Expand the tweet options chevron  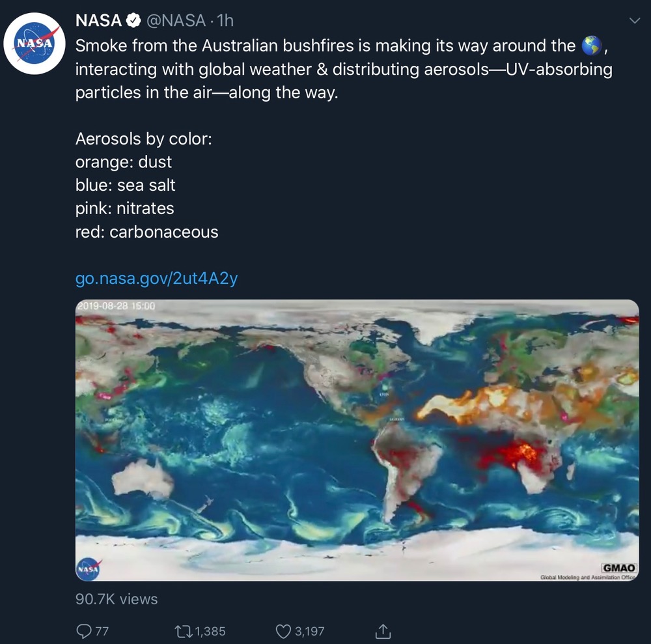pos(635,21)
